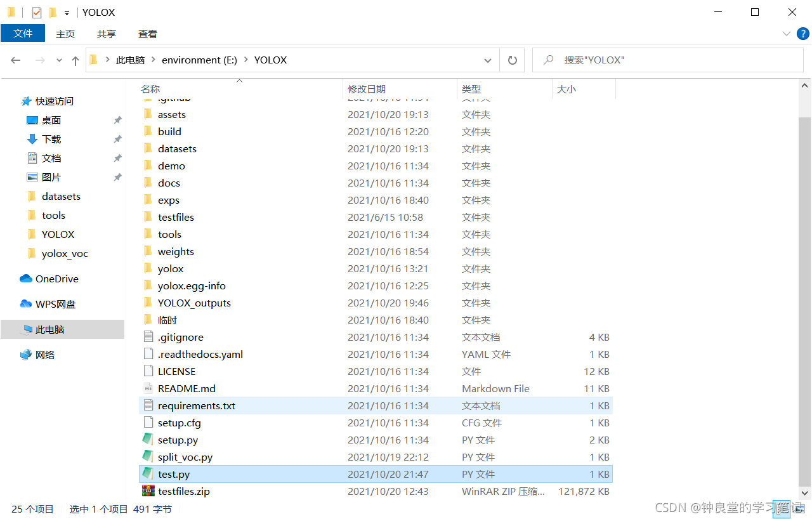This screenshot has height=519, width=812.
Task: Select the yolox folder row
Action: point(376,268)
